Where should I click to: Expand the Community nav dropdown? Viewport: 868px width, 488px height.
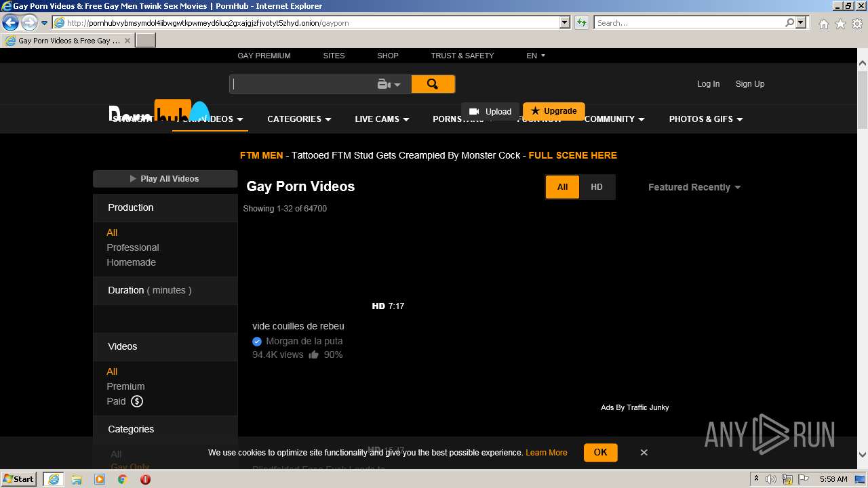point(614,119)
